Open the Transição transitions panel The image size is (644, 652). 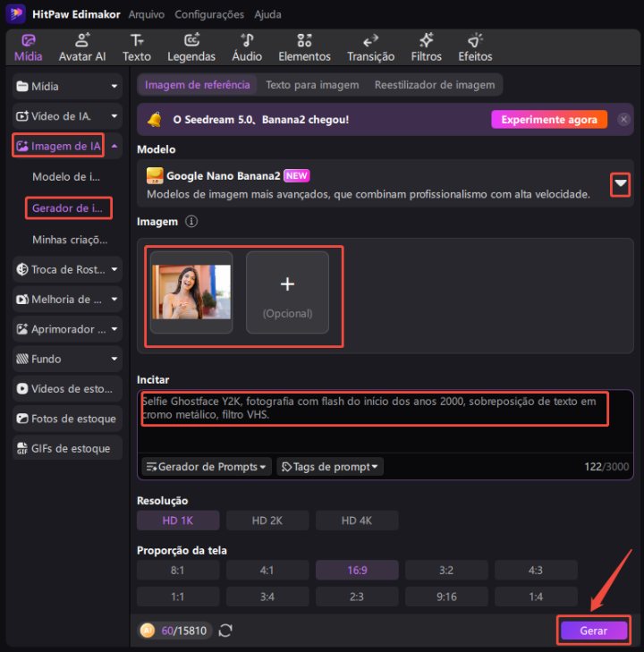click(x=370, y=47)
